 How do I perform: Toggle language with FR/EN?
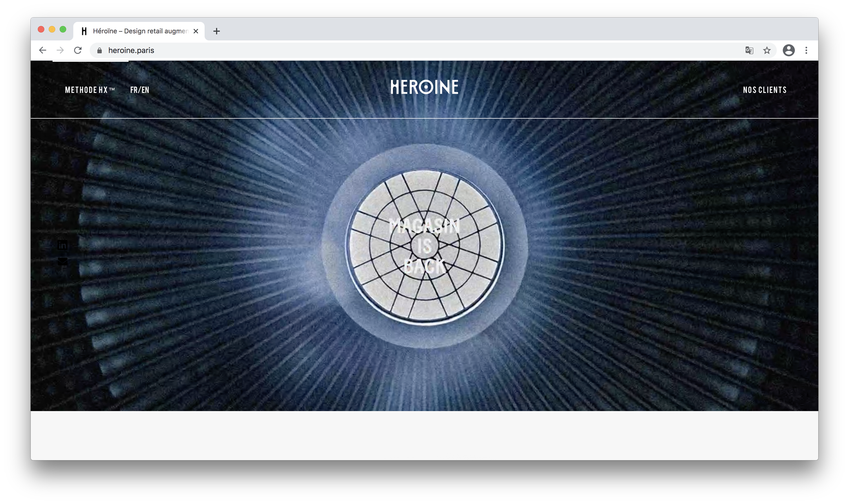click(x=140, y=90)
